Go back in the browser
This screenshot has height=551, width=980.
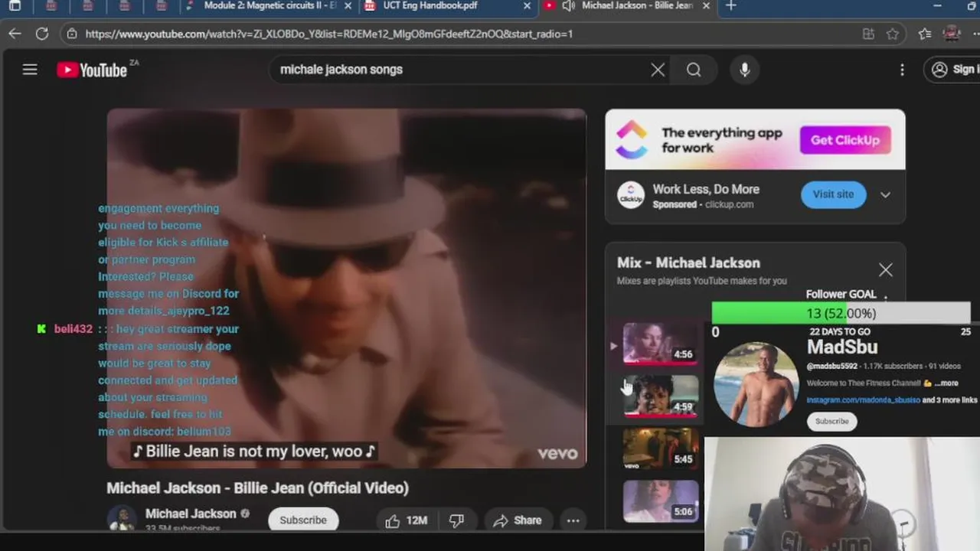pos(15,34)
